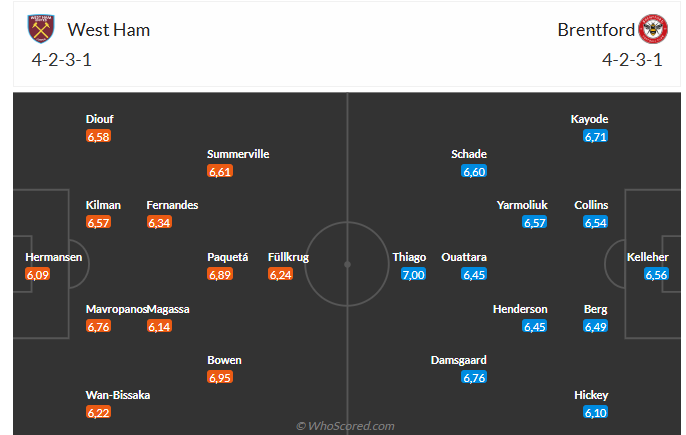Image resolution: width=686 pixels, height=435 pixels.
Task: Select player Hermansen on the pitch
Action: tap(54, 257)
